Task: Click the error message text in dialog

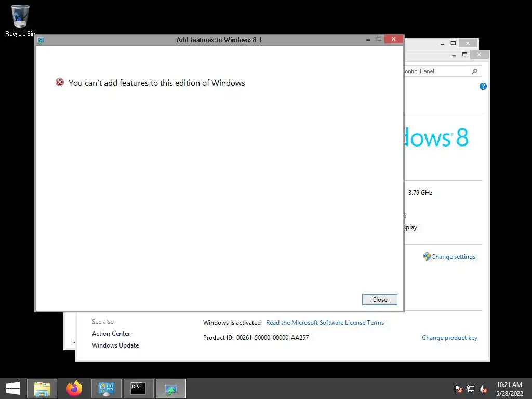Action: point(157,83)
